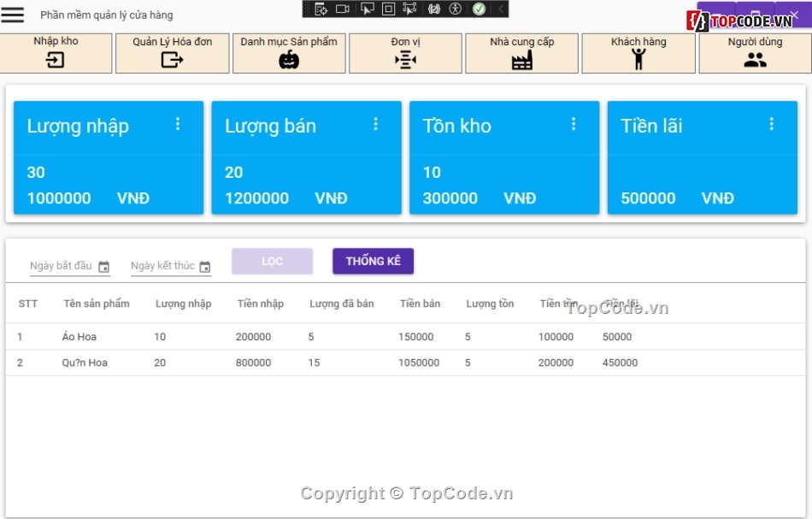Click the accessibility icon in the top toolbar
Viewport: 812px width, 519px height.
tap(456, 9)
